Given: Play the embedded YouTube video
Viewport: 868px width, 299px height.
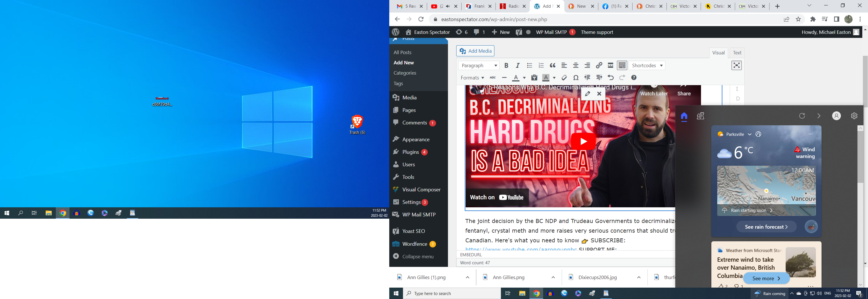Looking at the screenshot, I should 583,142.
